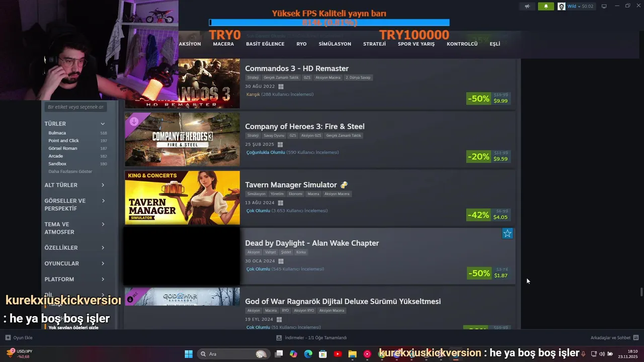Open Commandos 3 - HD Remaster title
This screenshot has width=644, height=362.
click(x=297, y=68)
